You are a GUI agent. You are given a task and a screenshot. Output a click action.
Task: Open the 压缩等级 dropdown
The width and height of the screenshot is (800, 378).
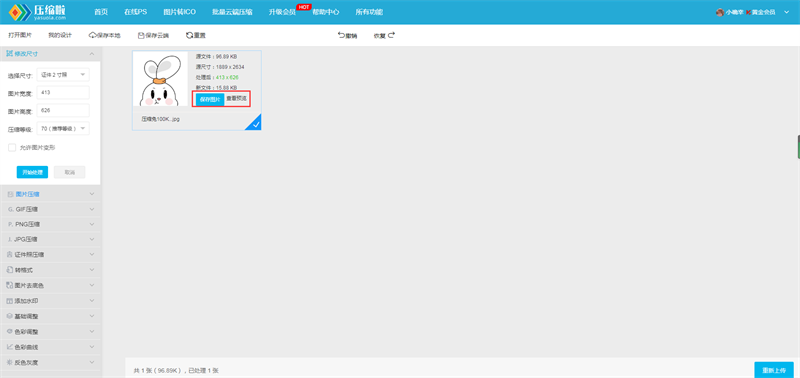[x=63, y=129]
